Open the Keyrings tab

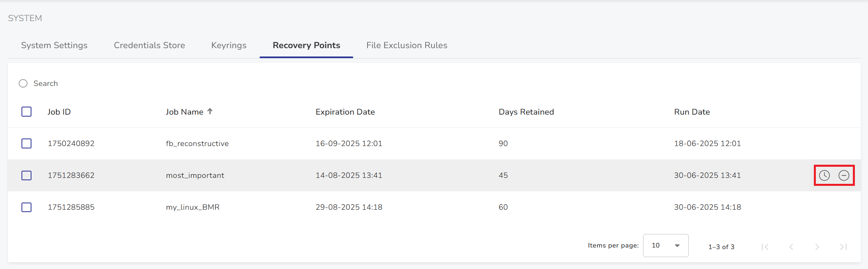coord(229,45)
